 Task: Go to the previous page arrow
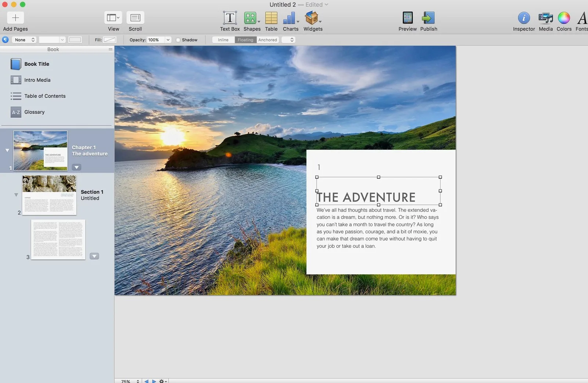click(x=146, y=381)
